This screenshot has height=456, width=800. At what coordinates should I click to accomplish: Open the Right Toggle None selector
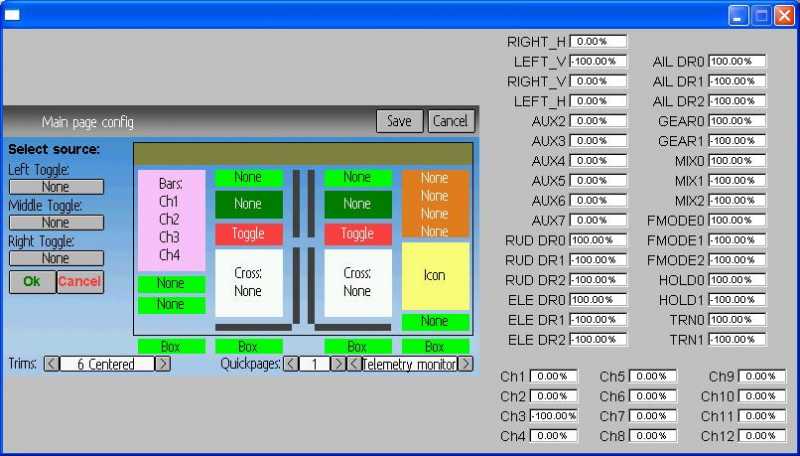point(56,258)
